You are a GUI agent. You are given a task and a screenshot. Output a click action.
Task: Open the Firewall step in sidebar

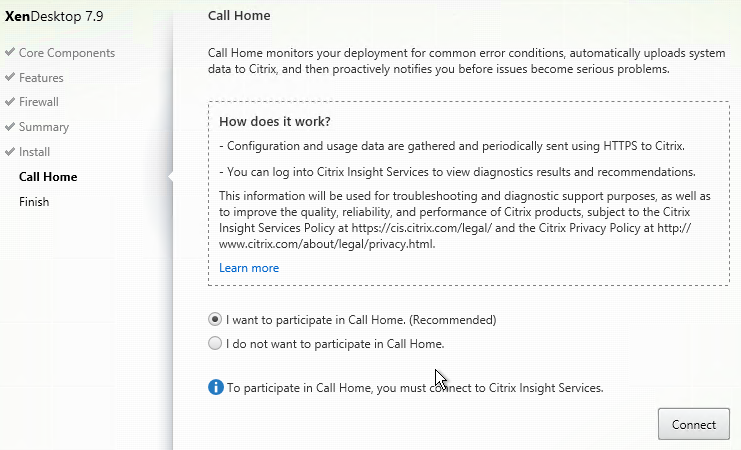click(39, 102)
